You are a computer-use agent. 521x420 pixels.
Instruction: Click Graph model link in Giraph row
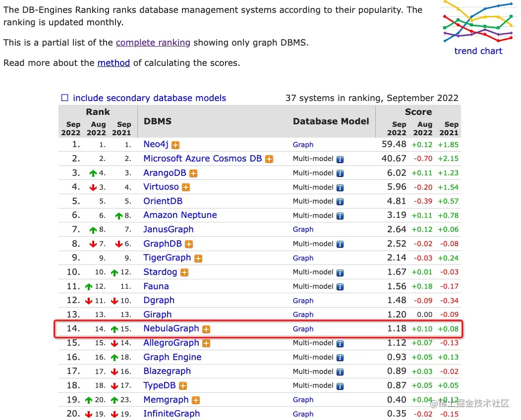tap(303, 315)
